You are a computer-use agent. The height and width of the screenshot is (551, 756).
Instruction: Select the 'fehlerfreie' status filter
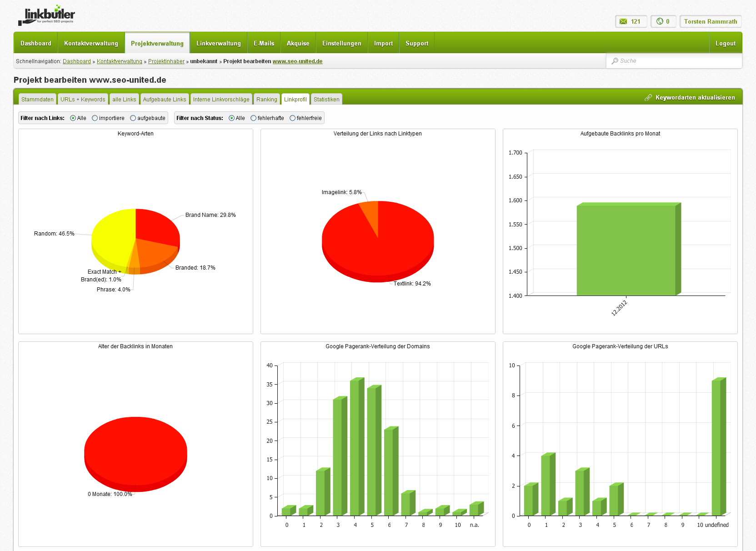[292, 118]
